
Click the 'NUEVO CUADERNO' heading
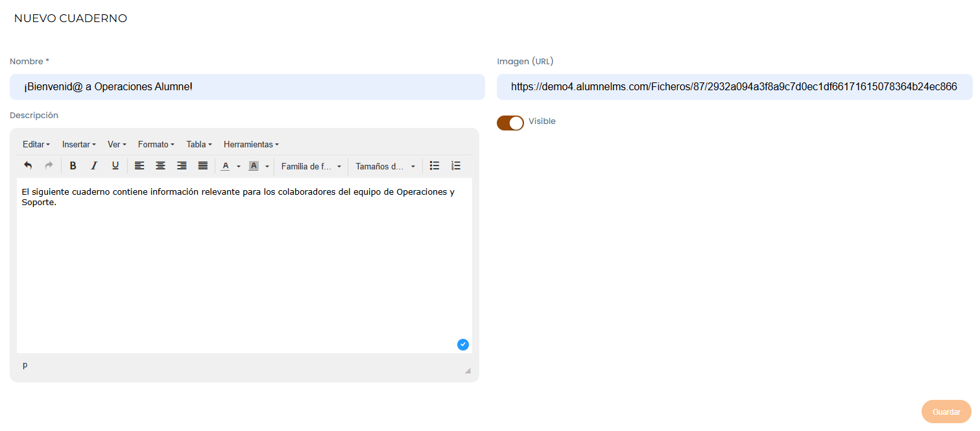click(x=71, y=18)
